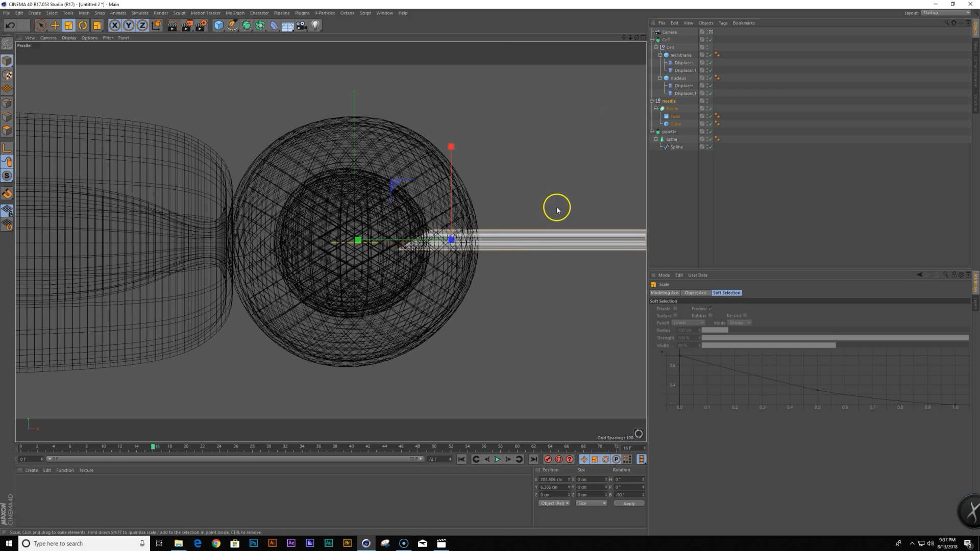Click the Move tool icon
This screenshot has height=551, width=980.
[55, 26]
